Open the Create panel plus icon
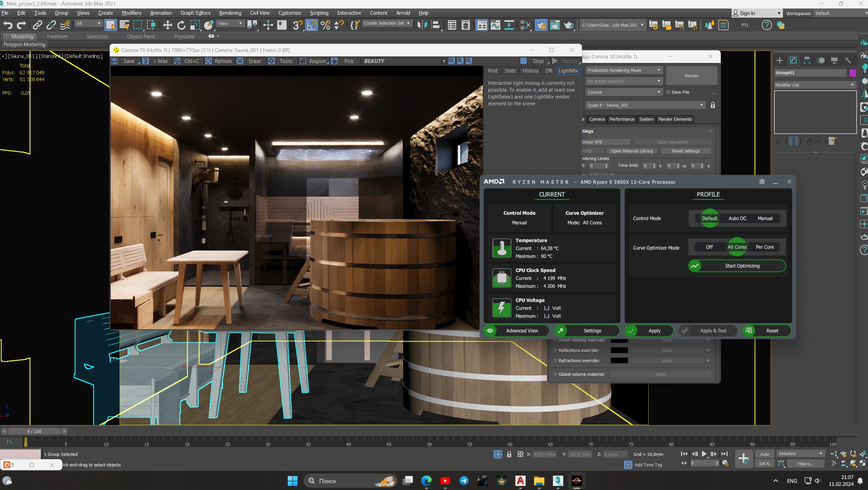Image resolution: width=868 pixels, height=490 pixels. coord(779,61)
